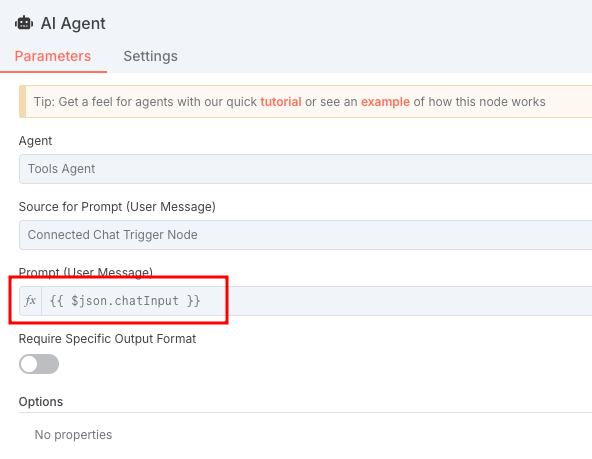Click the Agent field label
Screen dimensions: 592x459
click(35, 141)
